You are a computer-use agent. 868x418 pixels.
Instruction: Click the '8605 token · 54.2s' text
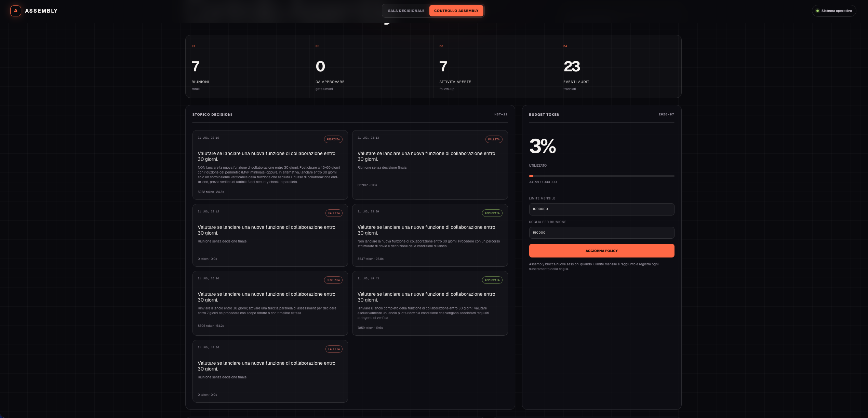click(x=211, y=326)
